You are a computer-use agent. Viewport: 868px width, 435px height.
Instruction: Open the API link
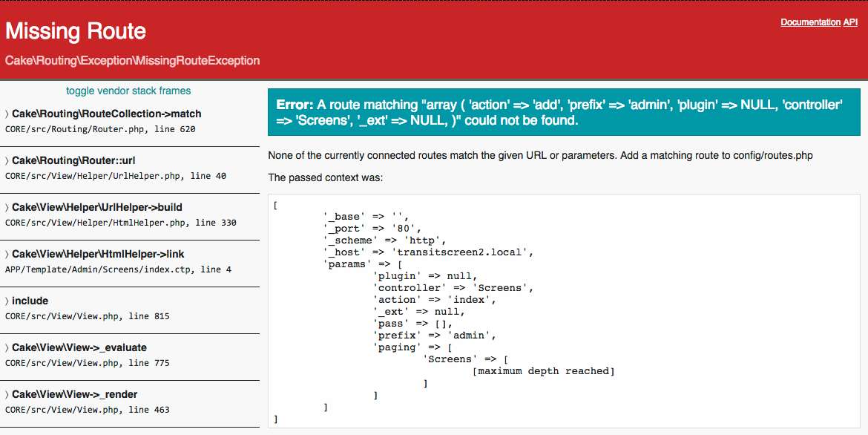click(852, 22)
